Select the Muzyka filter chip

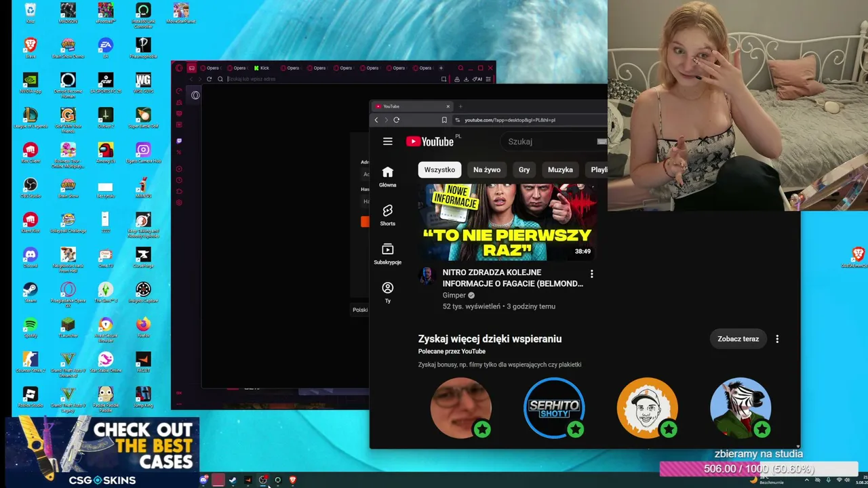pos(560,169)
